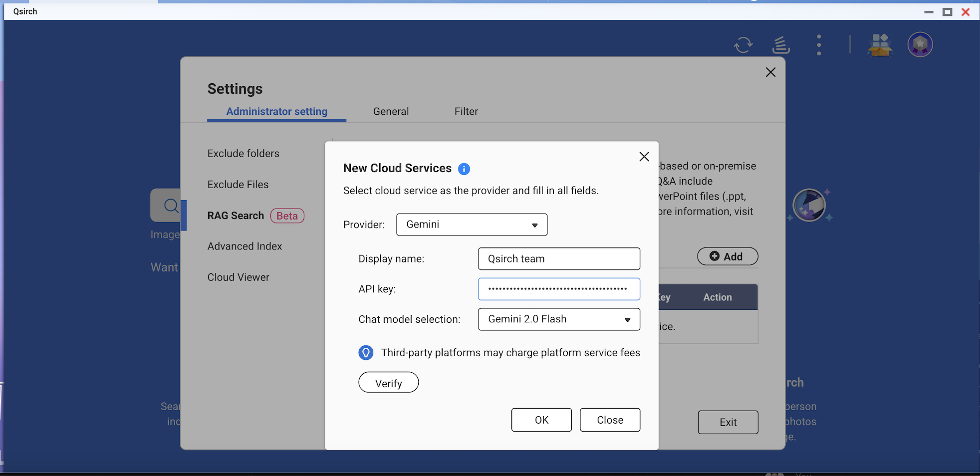
Task: Open the three-dot more options menu
Action: pos(819,45)
